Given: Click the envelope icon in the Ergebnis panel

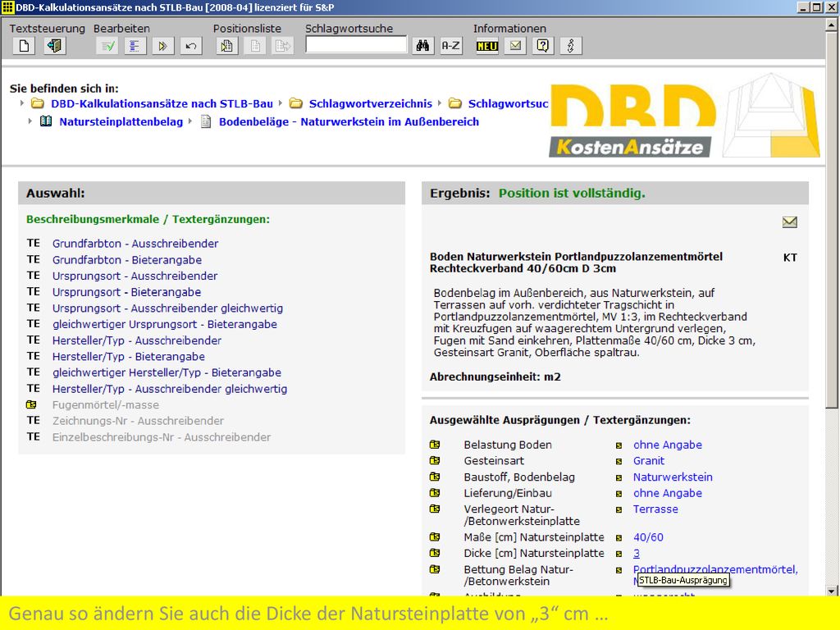Looking at the screenshot, I should point(790,221).
